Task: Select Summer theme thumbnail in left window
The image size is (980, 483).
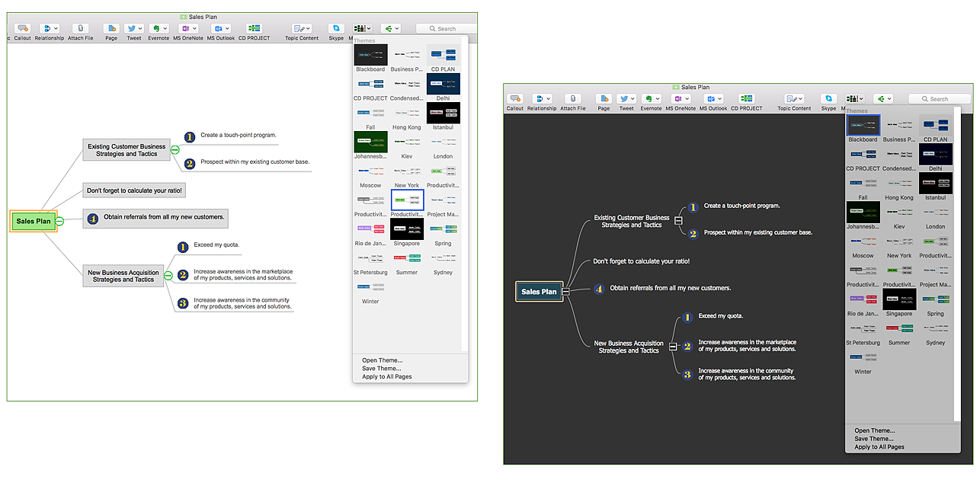Action: tap(407, 258)
